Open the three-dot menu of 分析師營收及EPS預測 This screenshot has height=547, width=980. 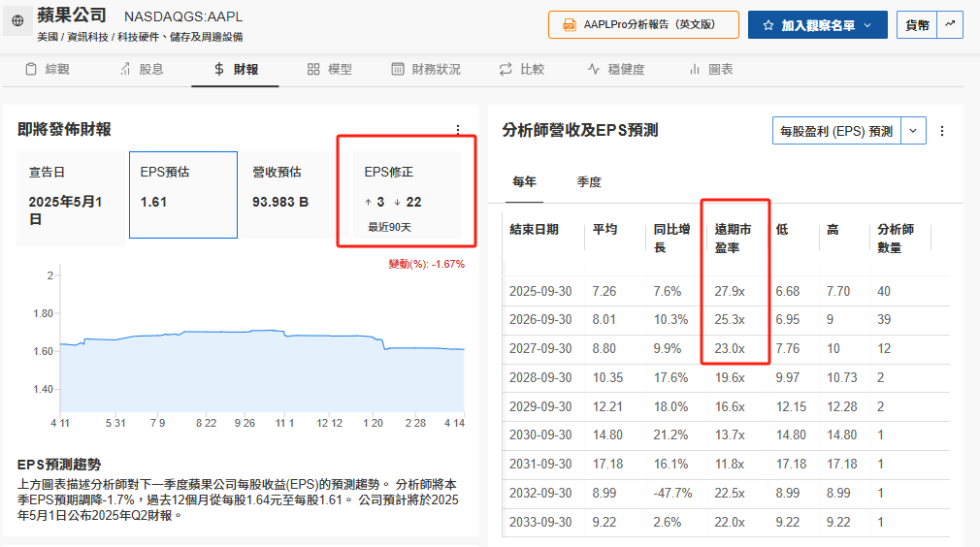(942, 131)
